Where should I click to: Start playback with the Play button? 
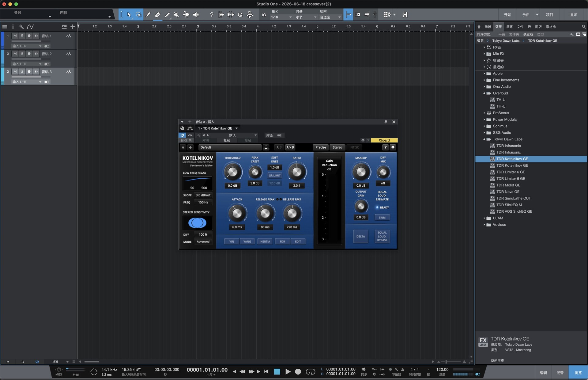tap(288, 372)
